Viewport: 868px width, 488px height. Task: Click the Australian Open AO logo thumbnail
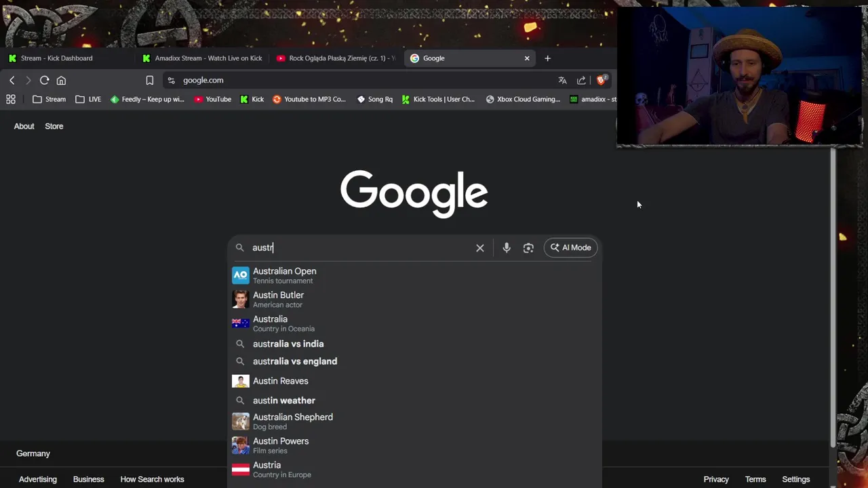(241, 275)
